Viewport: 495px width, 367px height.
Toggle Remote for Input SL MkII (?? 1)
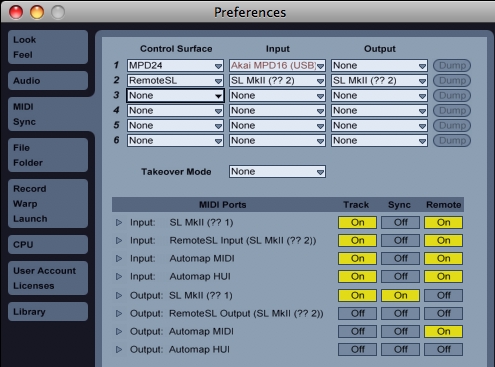click(x=443, y=222)
